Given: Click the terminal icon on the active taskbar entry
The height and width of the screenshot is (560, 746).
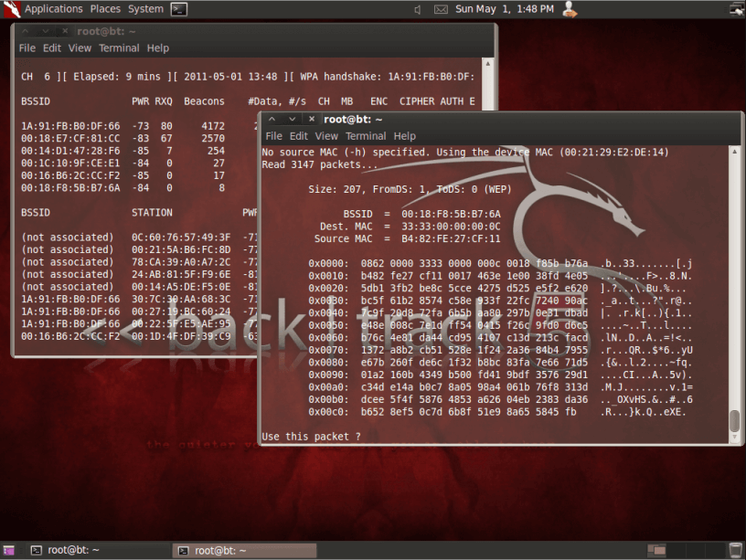Looking at the screenshot, I should pyautogui.click(x=182, y=550).
